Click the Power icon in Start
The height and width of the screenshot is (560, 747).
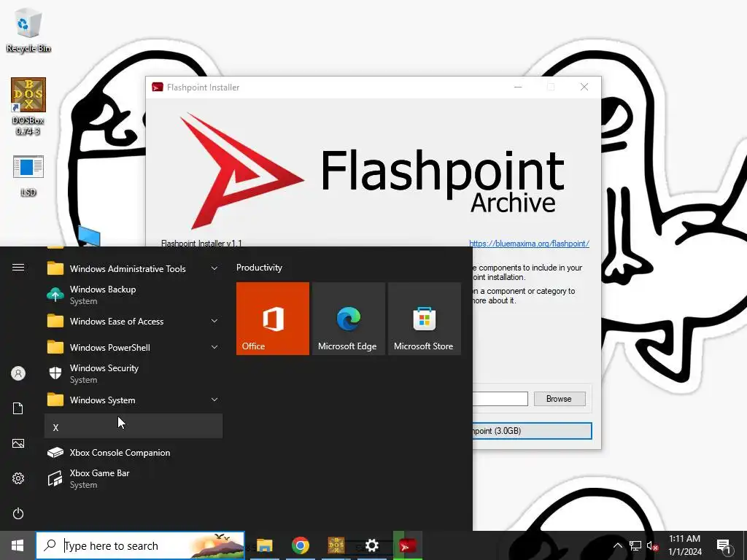(18, 513)
